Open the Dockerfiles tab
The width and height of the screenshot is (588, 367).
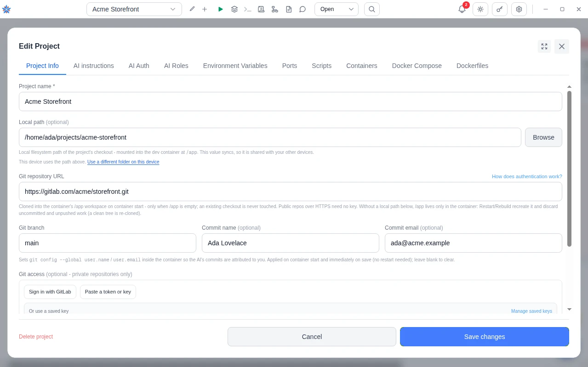[473, 66]
